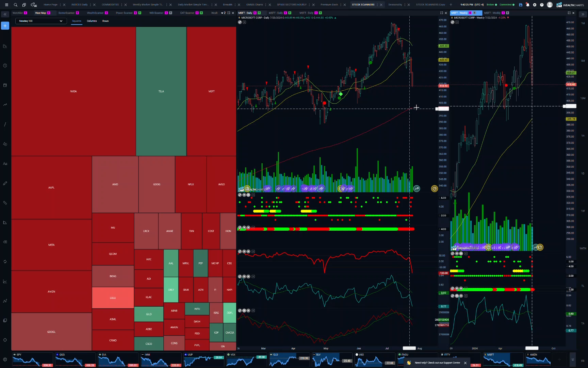
Task: Maximize the MSFT Daily chart panel
Action: click(442, 13)
